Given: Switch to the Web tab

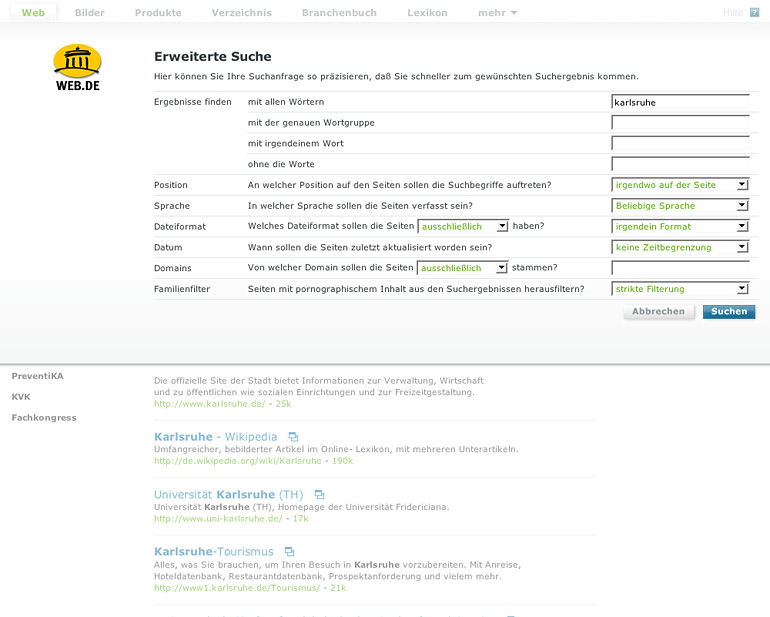Looking at the screenshot, I should [x=33, y=13].
